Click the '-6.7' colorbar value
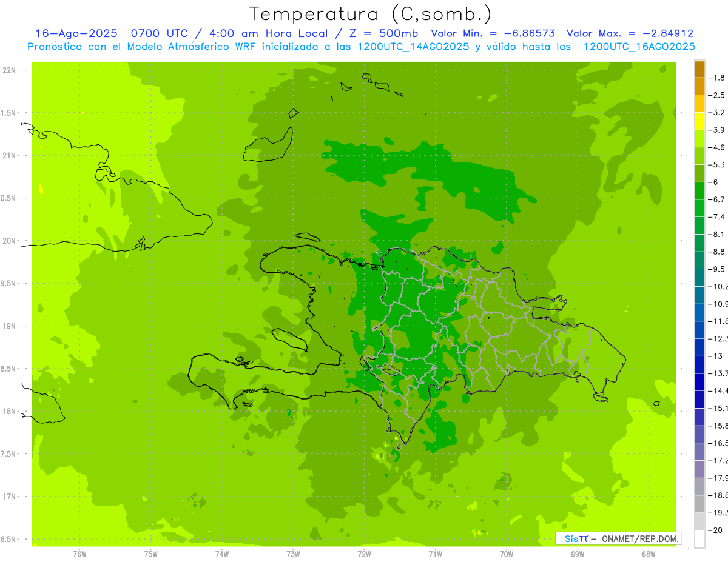Image resolution: width=728 pixels, height=562 pixels. (x=717, y=199)
